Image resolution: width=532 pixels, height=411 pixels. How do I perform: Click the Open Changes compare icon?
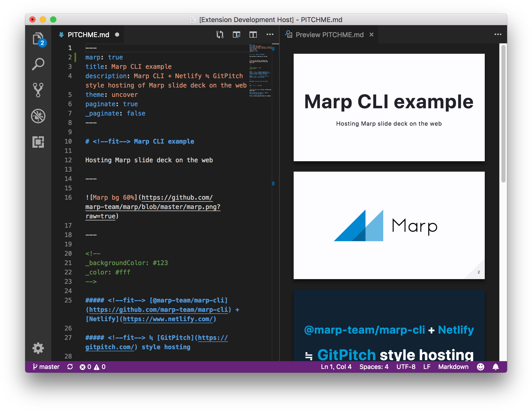(220, 35)
